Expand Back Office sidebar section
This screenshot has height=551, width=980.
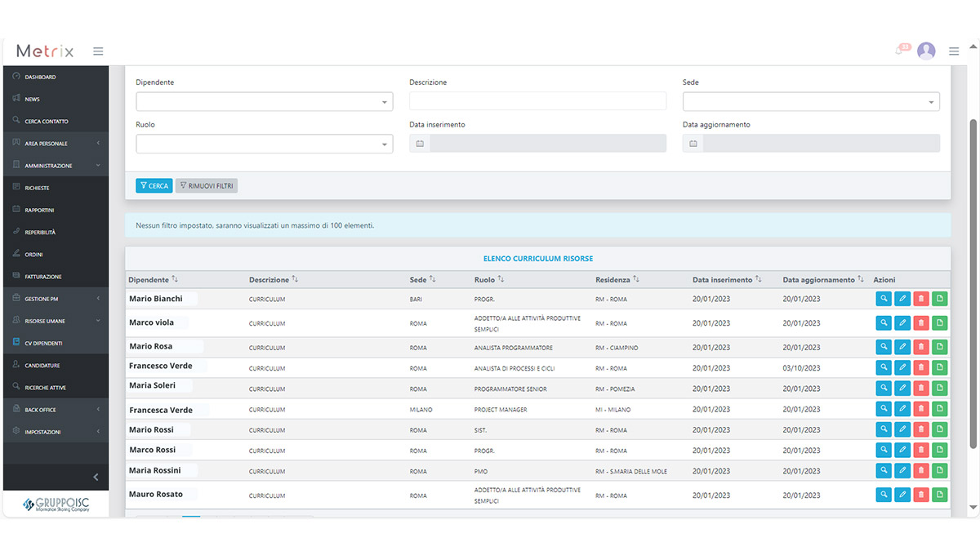pyautogui.click(x=56, y=410)
